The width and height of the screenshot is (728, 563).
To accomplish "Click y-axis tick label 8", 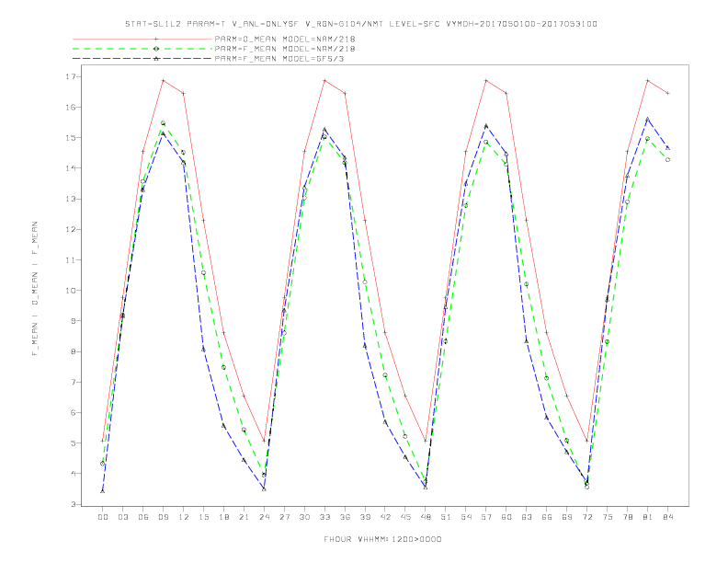I will tap(73, 351).
